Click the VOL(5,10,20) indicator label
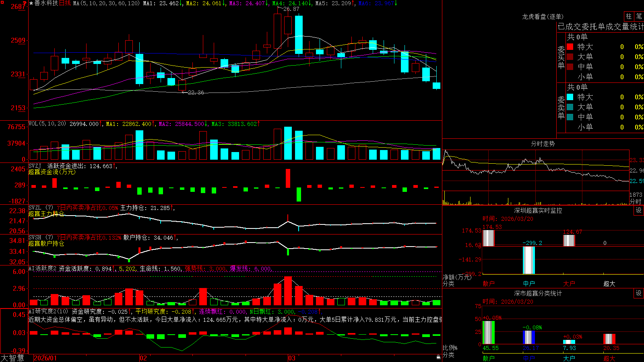 coord(47,124)
